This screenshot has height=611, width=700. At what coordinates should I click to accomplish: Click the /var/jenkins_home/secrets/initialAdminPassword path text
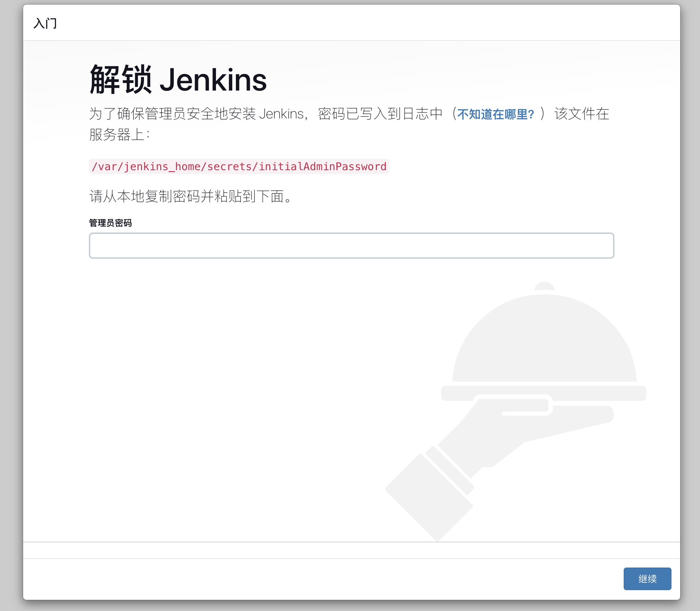click(239, 167)
